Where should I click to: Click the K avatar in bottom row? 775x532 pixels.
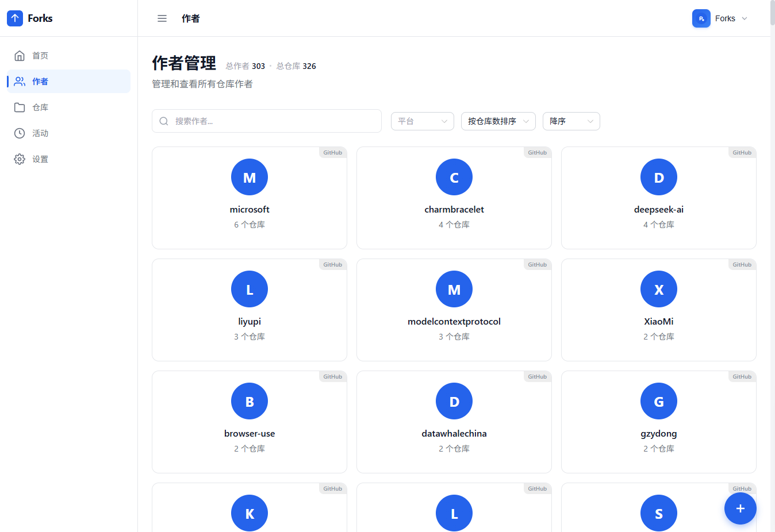pos(250,513)
